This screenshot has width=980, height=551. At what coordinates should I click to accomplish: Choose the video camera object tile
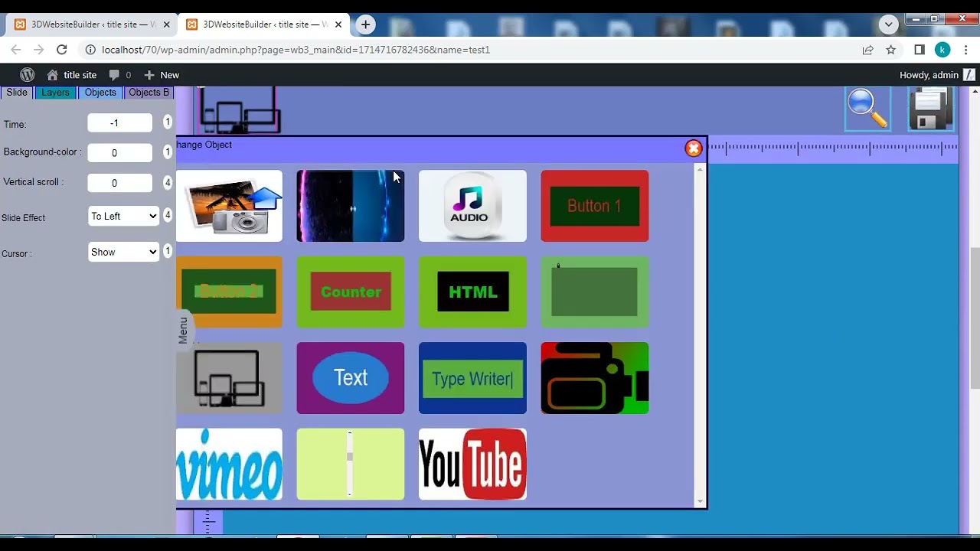click(595, 378)
